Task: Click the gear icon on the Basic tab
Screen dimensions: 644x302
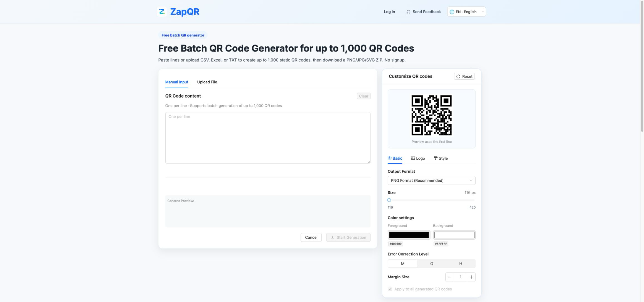Action: [390, 158]
